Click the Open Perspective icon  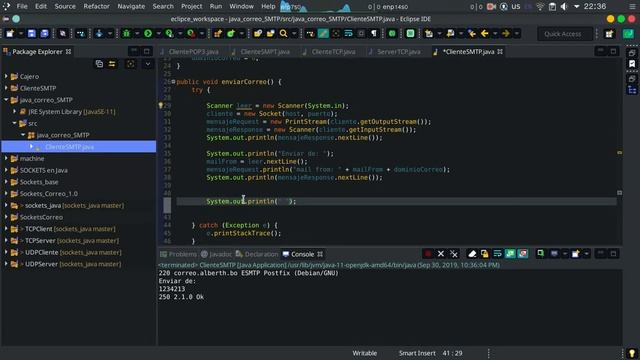pos(609,34)
